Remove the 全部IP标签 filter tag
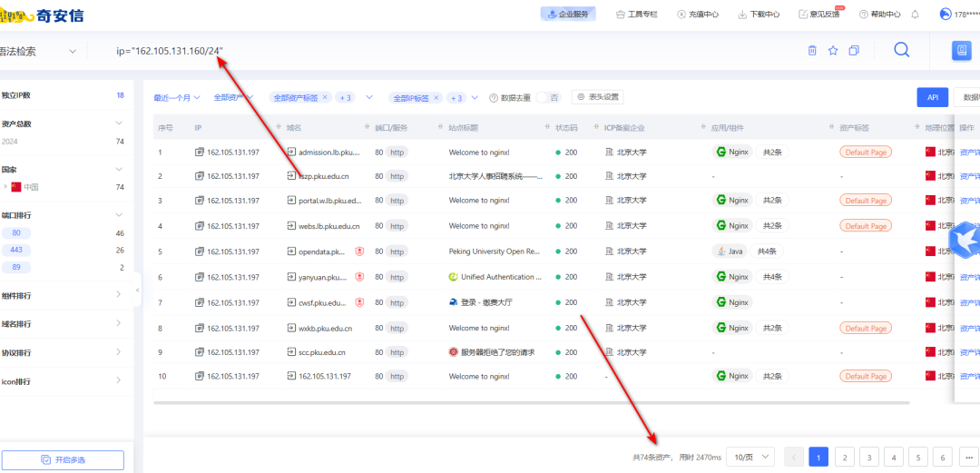 coord(436,98)
